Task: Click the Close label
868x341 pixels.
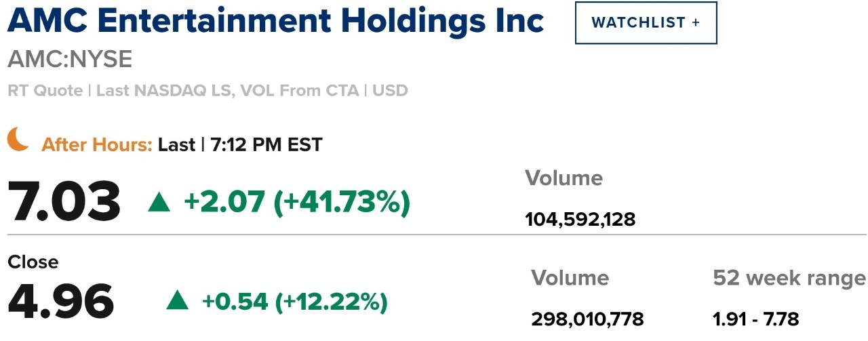Action: point(33,262)
